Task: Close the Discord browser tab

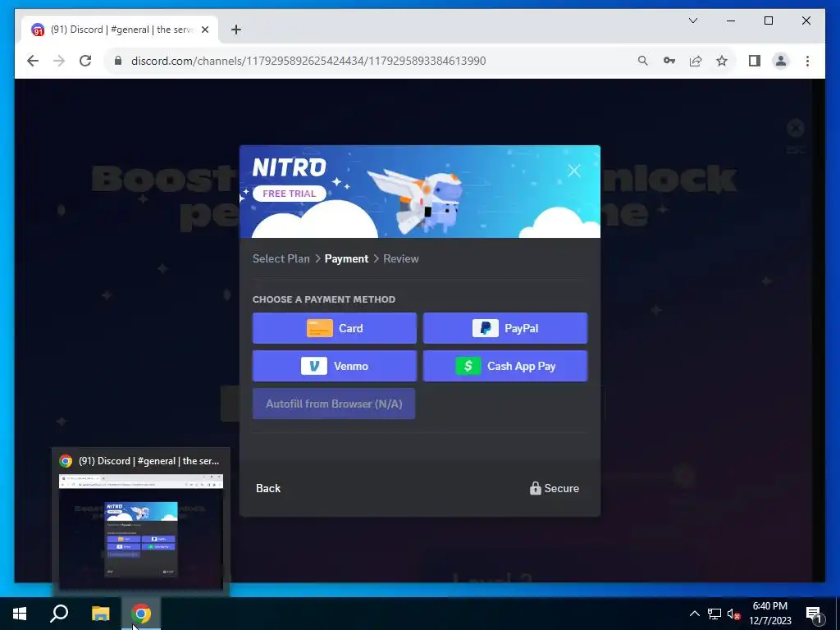Action: (x=204, y=30)
